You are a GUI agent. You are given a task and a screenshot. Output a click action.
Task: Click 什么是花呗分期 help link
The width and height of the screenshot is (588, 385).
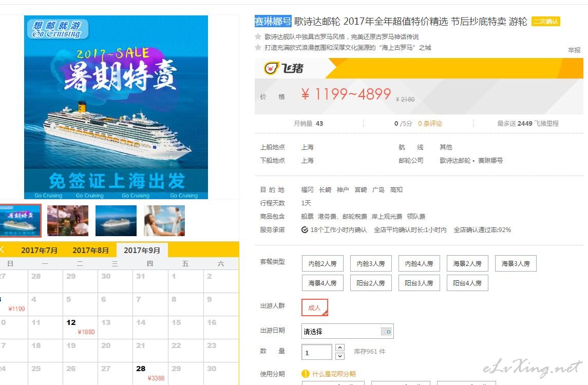pyautogui.click(x=334, y=374)
